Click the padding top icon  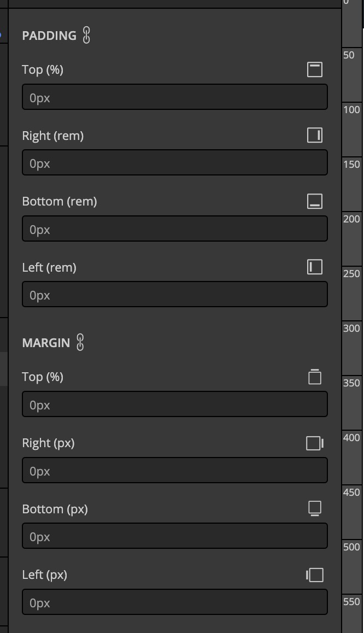[x=315, y=69]
